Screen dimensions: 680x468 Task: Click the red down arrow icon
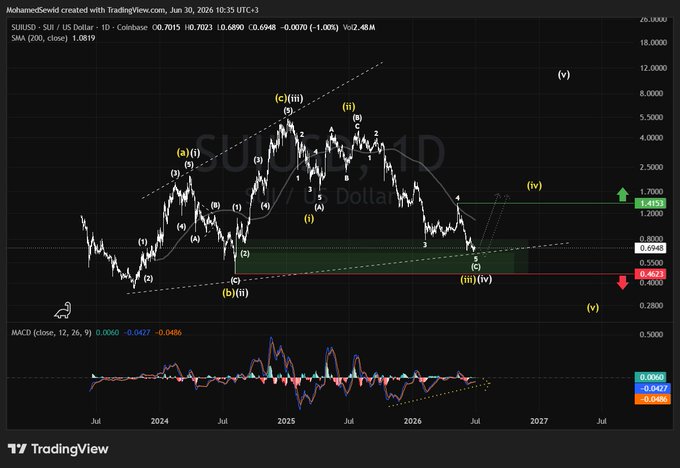click(x=623, y=282)
